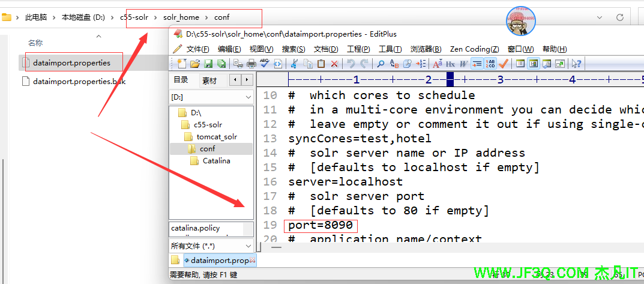Click the New Document toolbar icon
The image size is (644, 284).
[181, 64]
